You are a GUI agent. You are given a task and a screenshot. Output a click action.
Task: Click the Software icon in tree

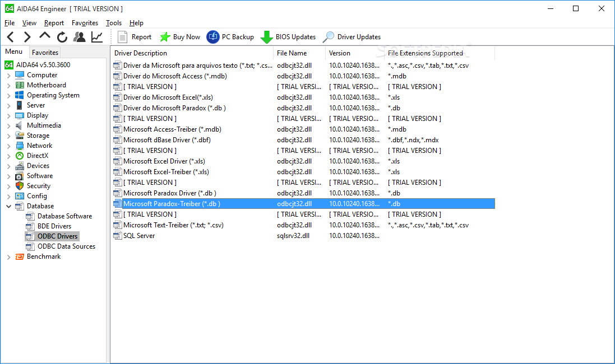click(19, 175)
